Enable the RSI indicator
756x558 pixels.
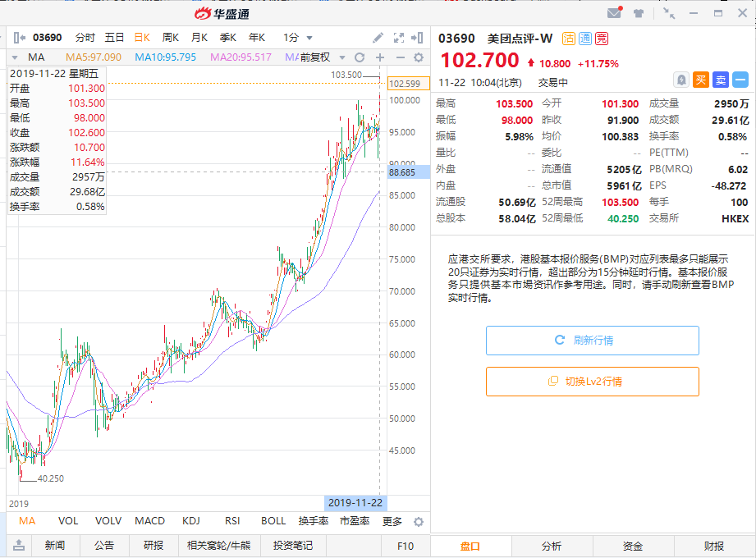click(x=232, y=521)
